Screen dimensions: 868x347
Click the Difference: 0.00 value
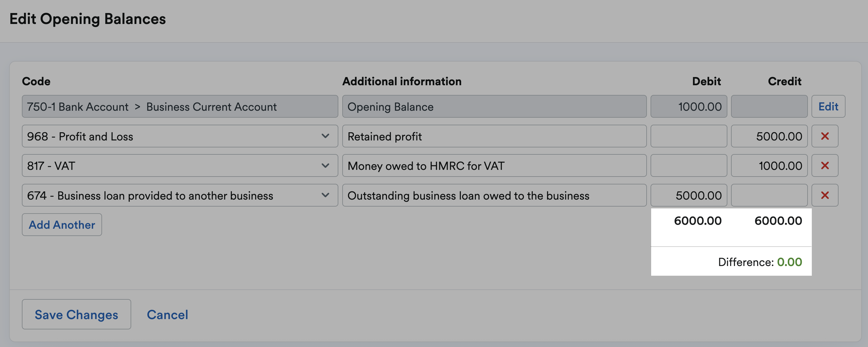pyautogui.click(x=789, y=262)
